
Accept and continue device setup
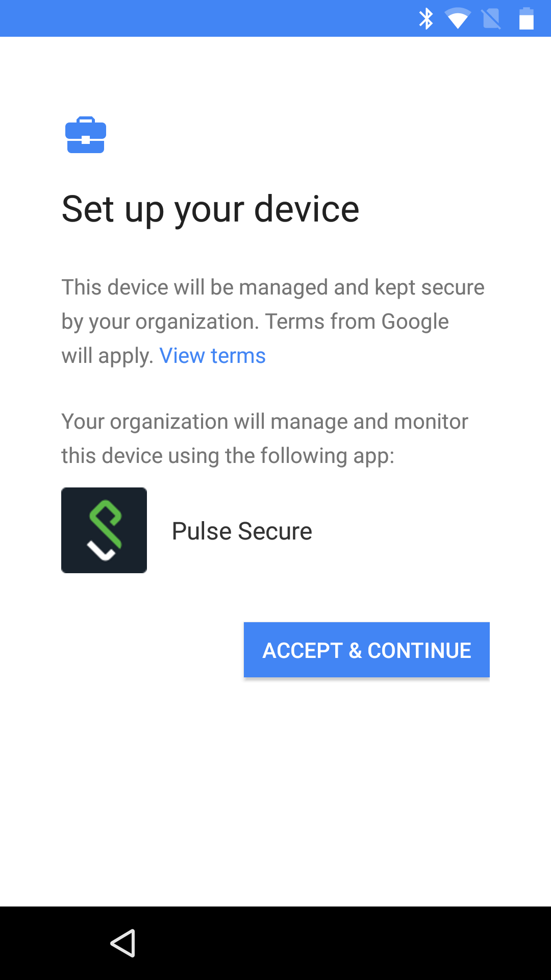[367, 650]
